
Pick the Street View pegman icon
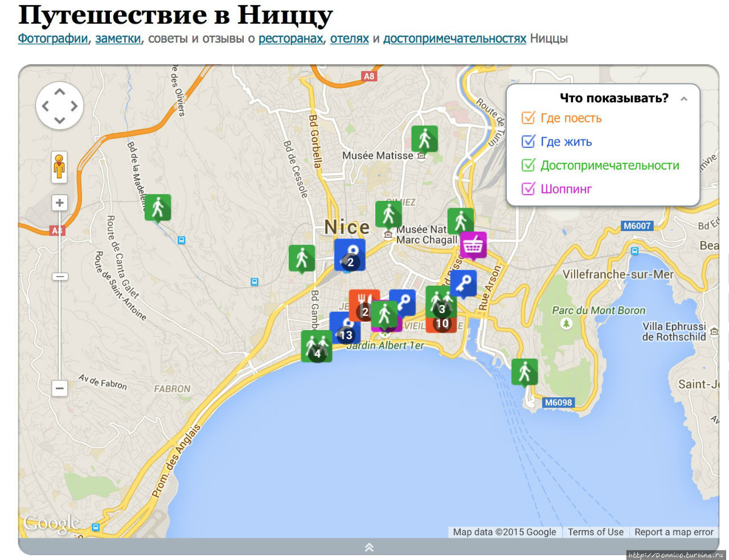tap(59, 167)
